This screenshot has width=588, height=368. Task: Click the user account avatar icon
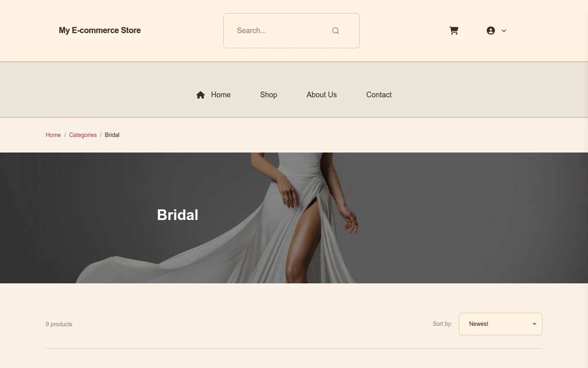[491, 31]
